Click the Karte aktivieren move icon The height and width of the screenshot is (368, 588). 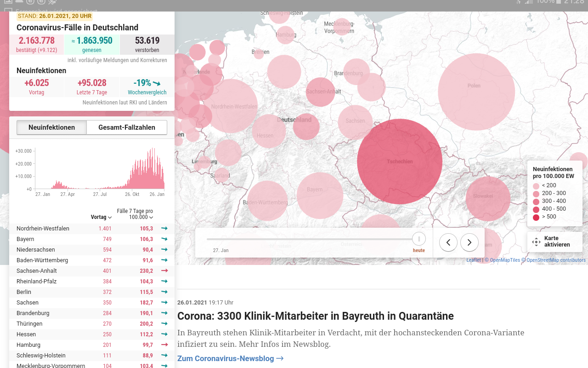[536, 242]
